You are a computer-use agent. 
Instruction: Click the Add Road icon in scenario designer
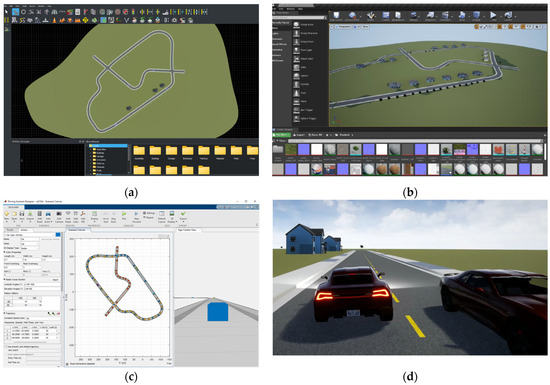(x=40, y=215)
